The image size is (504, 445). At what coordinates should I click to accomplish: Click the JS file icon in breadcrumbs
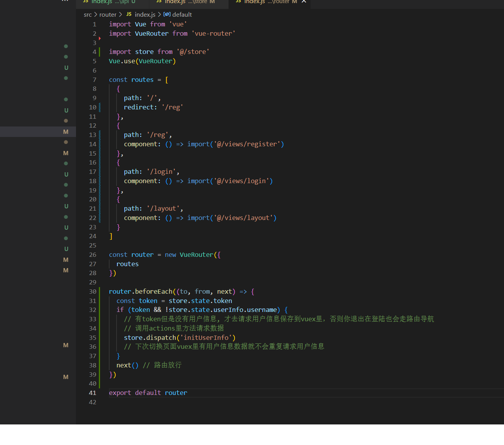(x=129, y=14)
